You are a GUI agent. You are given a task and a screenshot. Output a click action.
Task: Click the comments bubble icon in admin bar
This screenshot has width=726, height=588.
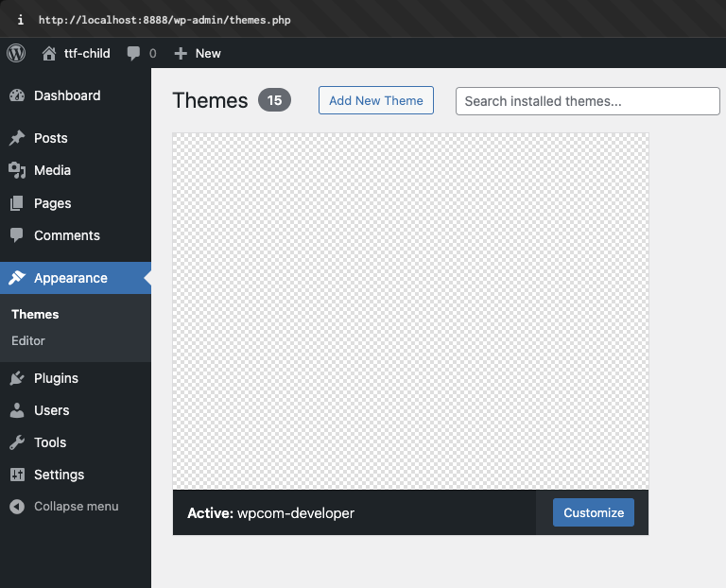click(133, 53)
